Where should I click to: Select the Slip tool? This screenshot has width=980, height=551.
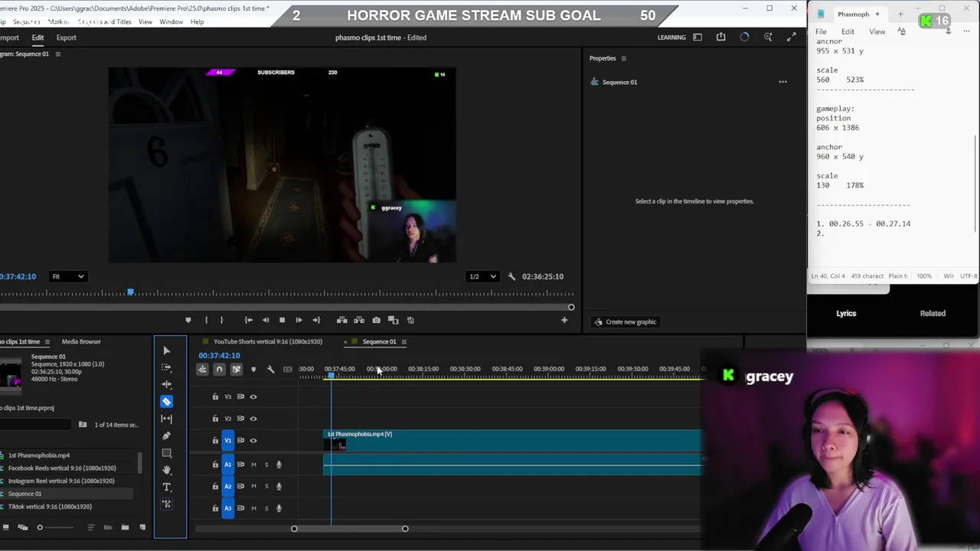[x=166, y=419]
